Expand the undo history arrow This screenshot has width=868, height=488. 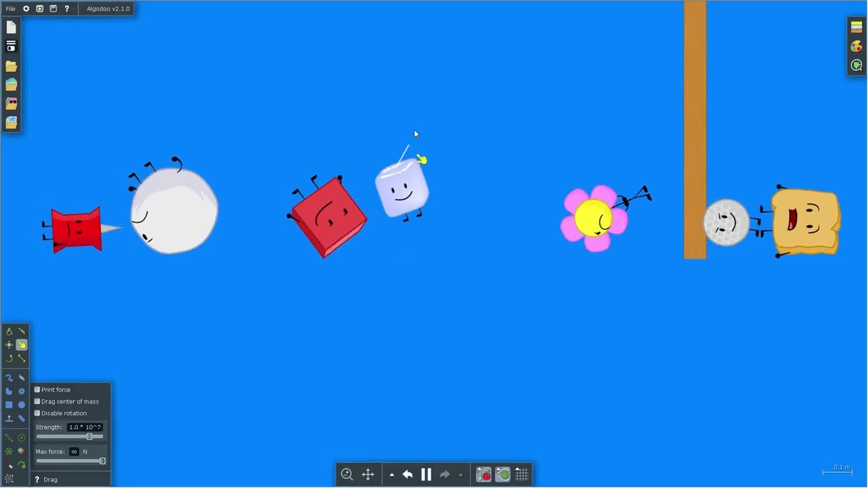[392, 474]
